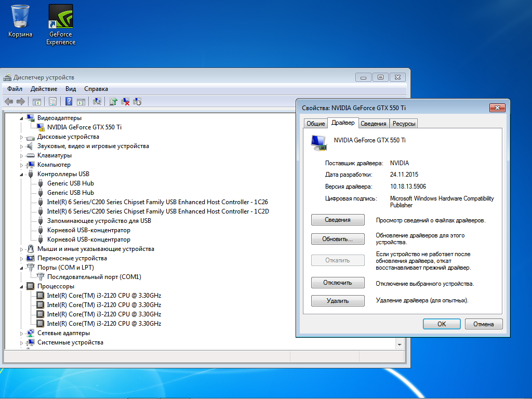Open the Действие menu
This screenshot has height=399, width=532.
tap(44, 89)
